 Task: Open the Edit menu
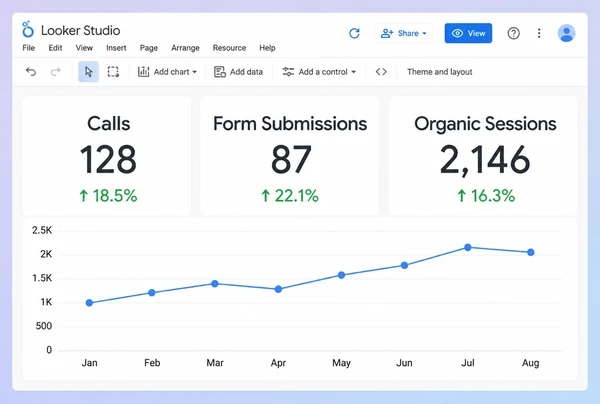point(55,48)
